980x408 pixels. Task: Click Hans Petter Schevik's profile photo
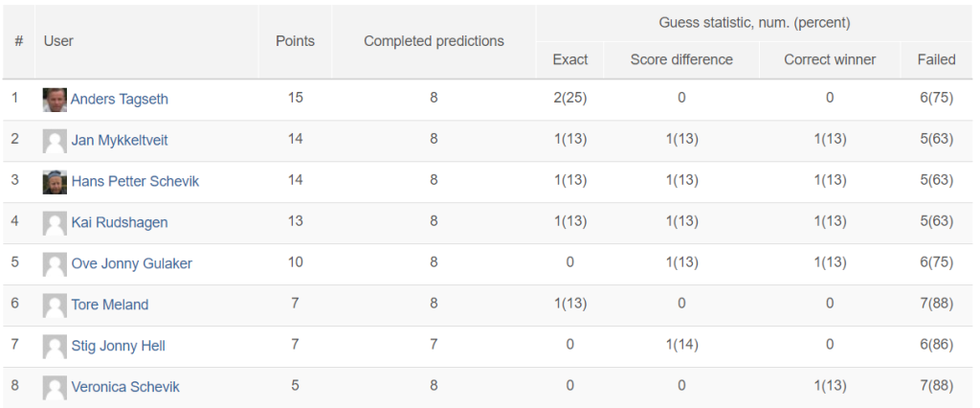pyautogui.click(x=55, y=182)
